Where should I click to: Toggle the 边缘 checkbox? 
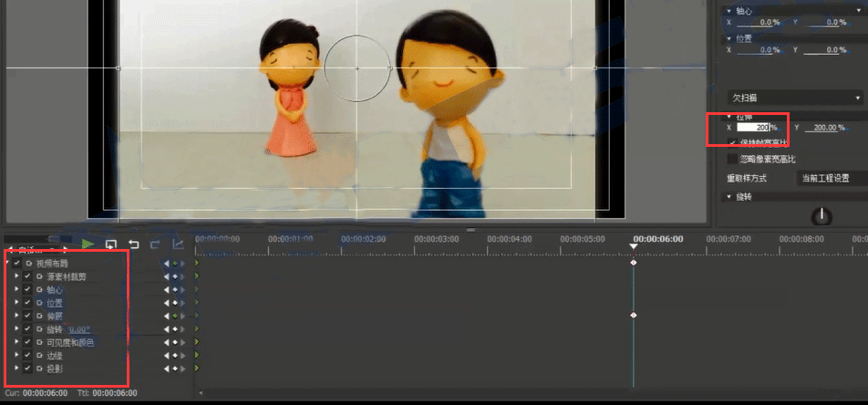pos(27,356)
